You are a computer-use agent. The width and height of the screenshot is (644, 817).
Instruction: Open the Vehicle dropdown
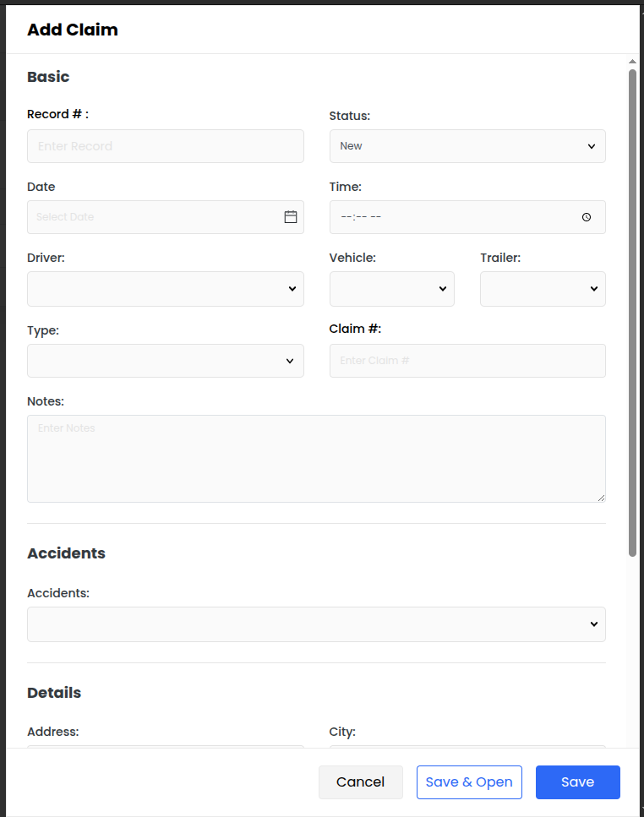click(x=392, y=289)
